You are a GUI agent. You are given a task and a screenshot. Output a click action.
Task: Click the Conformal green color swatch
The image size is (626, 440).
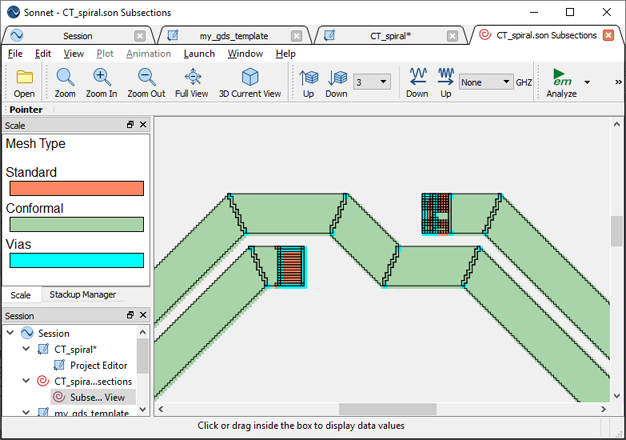76,225
